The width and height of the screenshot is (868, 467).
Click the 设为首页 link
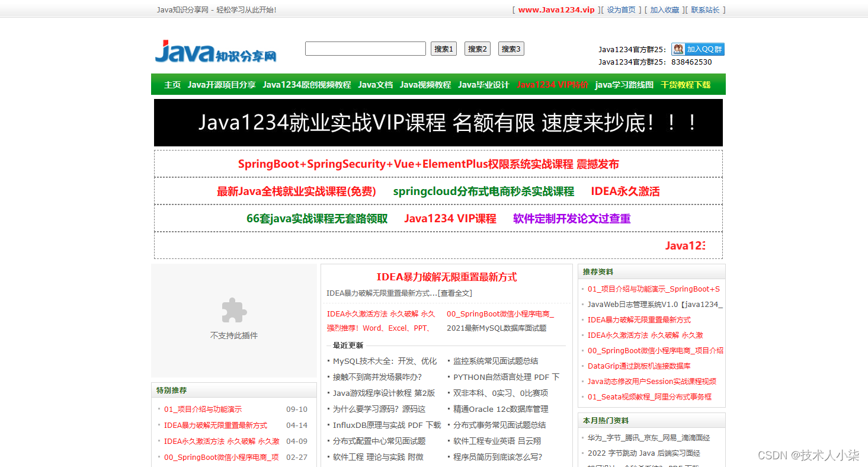click(x=622, y=9)
